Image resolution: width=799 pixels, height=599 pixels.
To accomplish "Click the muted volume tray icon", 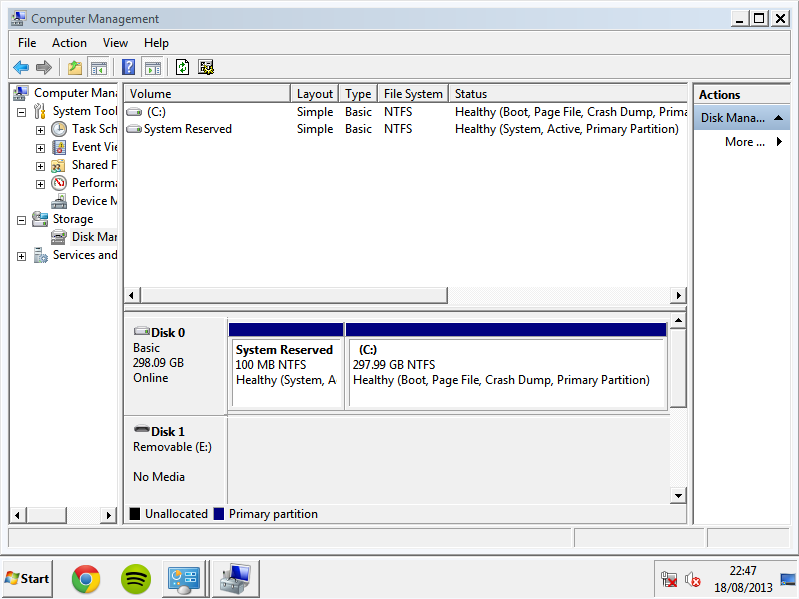I will [x=693, y=579].
